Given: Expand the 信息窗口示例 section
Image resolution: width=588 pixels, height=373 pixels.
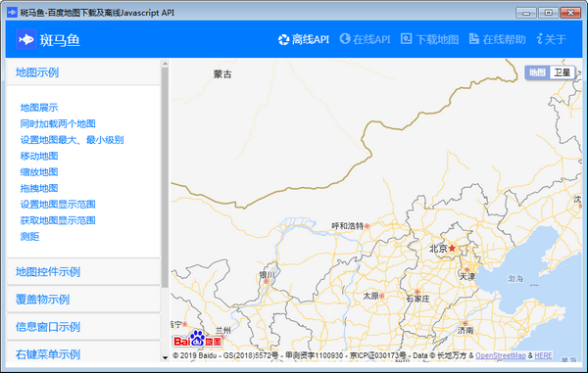Looking at the screenshot, I should click(x=83, y=327).
